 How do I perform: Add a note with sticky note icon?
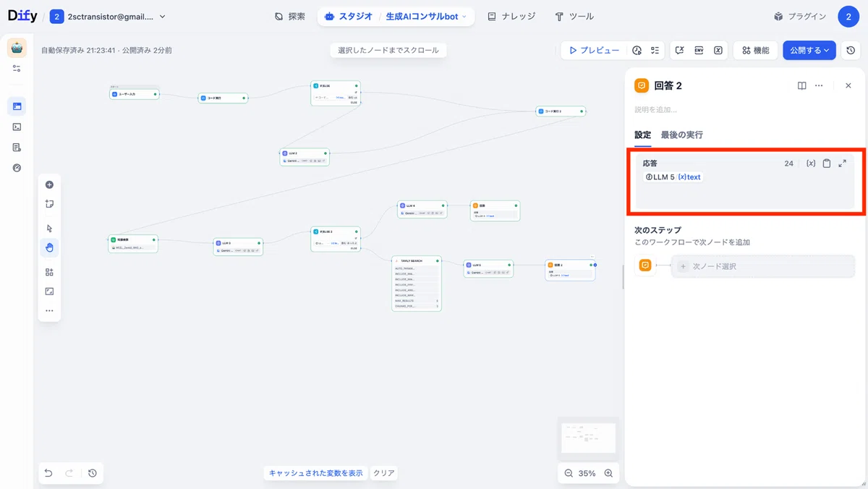coord(49,204)
